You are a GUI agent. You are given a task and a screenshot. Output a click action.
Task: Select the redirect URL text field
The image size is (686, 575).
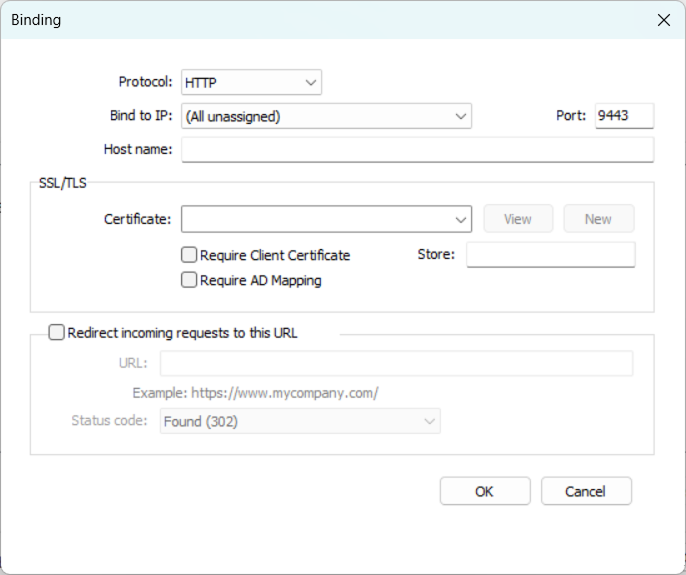(396, 363)
